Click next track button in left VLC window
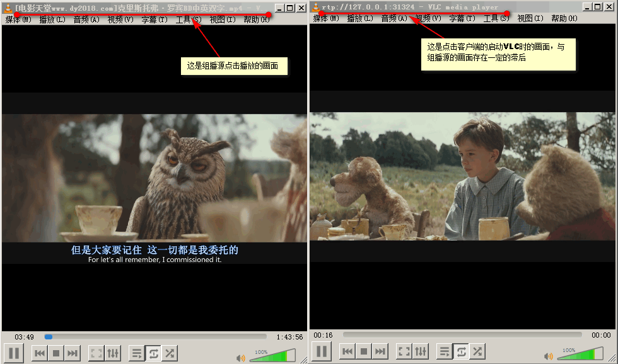The image size is (618, 364). coord(72,353)
